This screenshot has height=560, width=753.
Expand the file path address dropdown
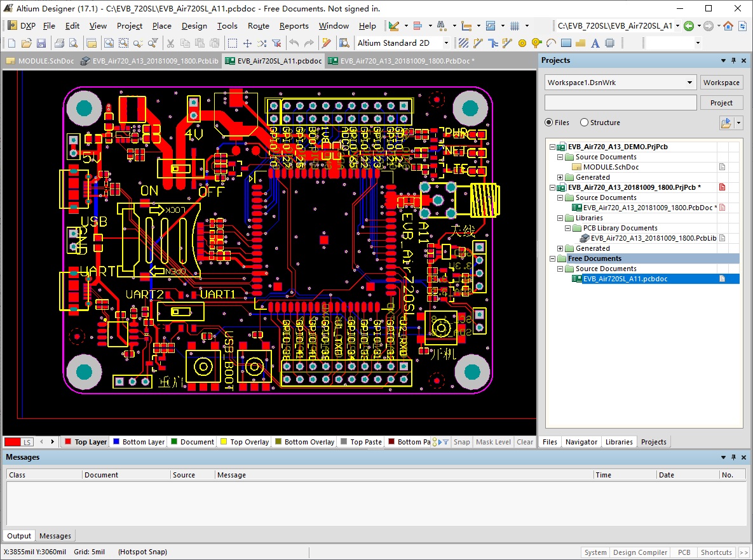tap(677, 26)
